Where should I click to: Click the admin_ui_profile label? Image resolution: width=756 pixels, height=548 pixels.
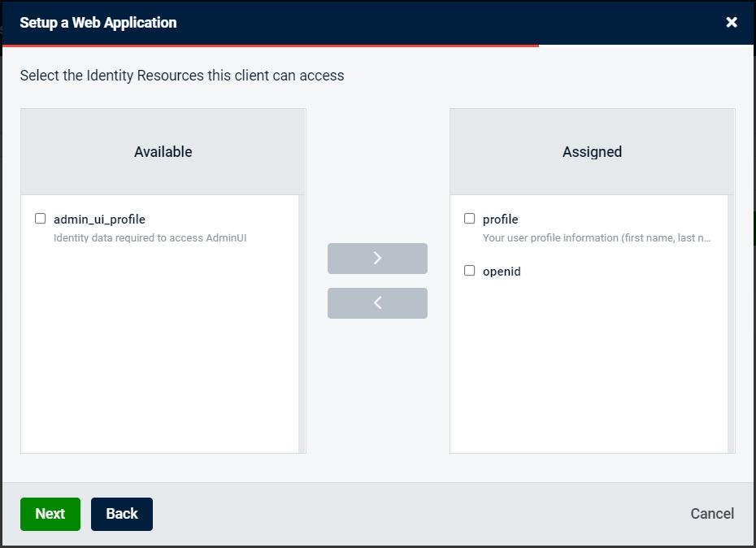[99, 220]
